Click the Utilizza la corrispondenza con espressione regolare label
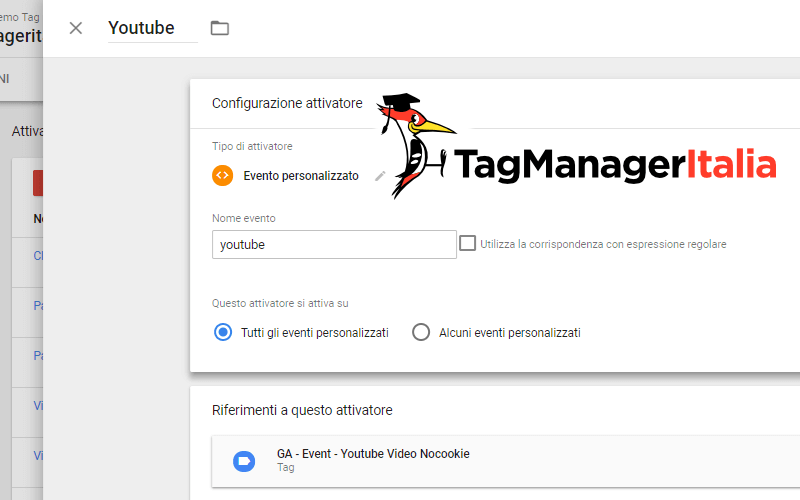 (603, 244)
